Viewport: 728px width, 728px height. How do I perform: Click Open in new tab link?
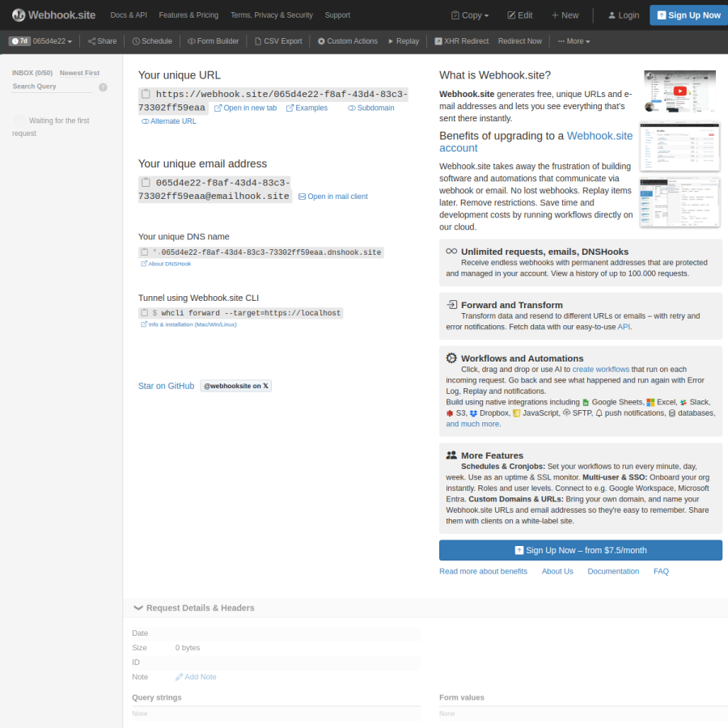[246, 108]
